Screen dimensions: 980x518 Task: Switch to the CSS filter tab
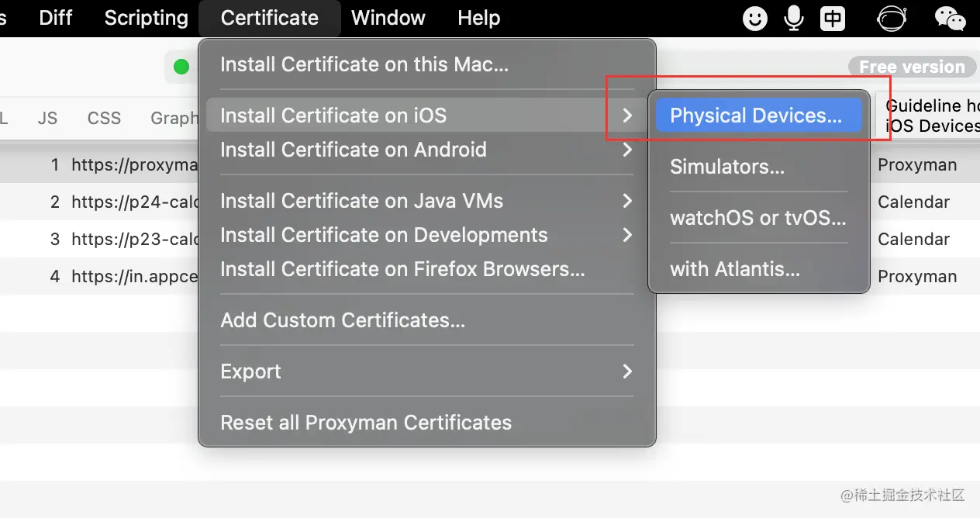pyautogui.click(x=104, y=118)
